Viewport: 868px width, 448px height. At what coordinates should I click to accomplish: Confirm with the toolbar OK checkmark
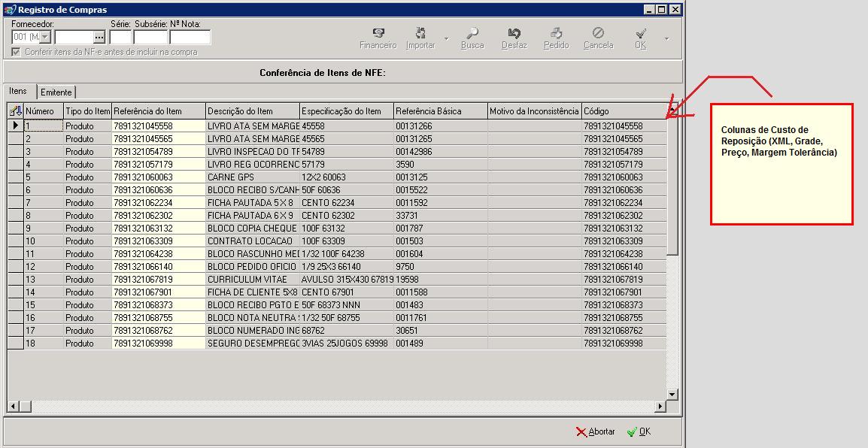click(x=641, y=33)
